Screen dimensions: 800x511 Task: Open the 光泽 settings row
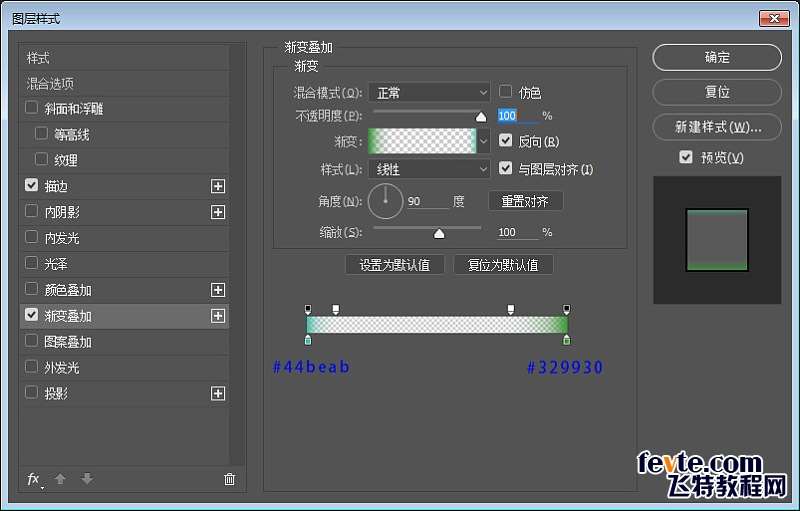(124, 264)
